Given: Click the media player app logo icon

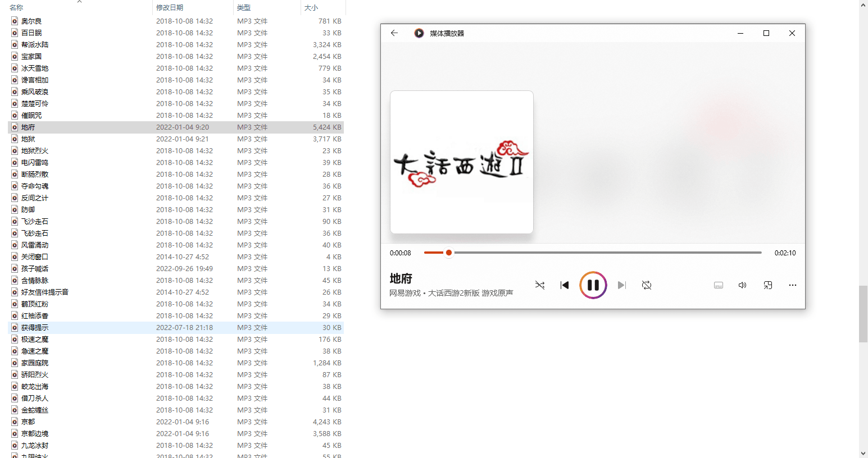Looking at the screenshot, I should (x=419, y=33).
